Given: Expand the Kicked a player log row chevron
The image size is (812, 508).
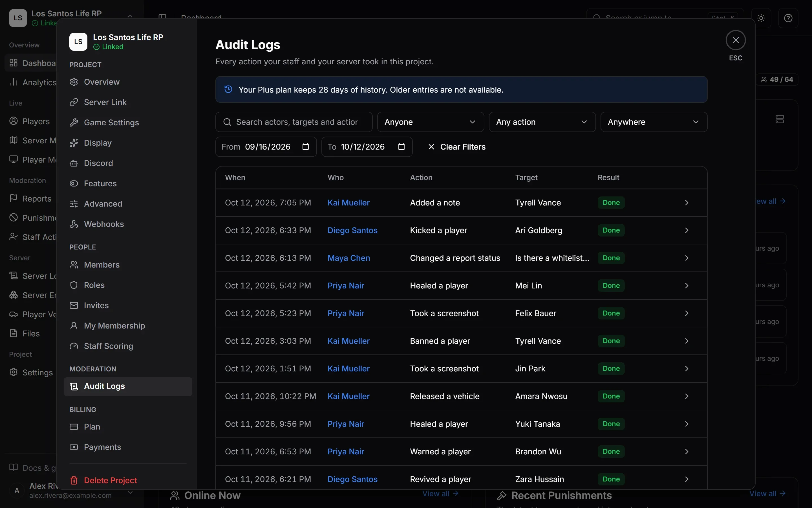Looking at the screenshot, I should click(x=687, y=231).
